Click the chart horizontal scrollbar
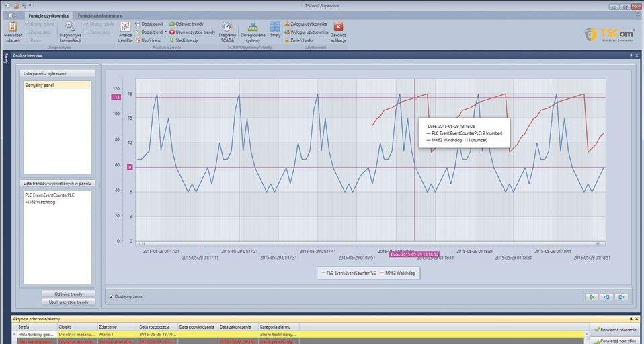 (x=370, y=244)
